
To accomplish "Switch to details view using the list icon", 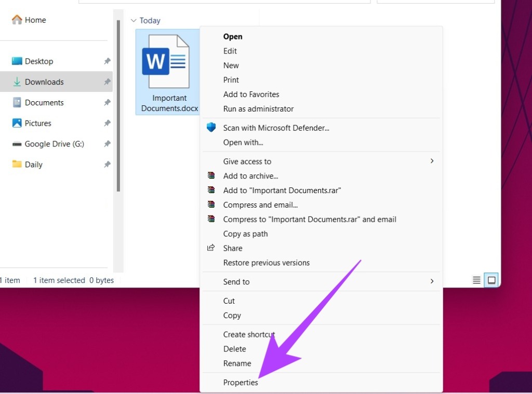I will click(x=476, y=280).
